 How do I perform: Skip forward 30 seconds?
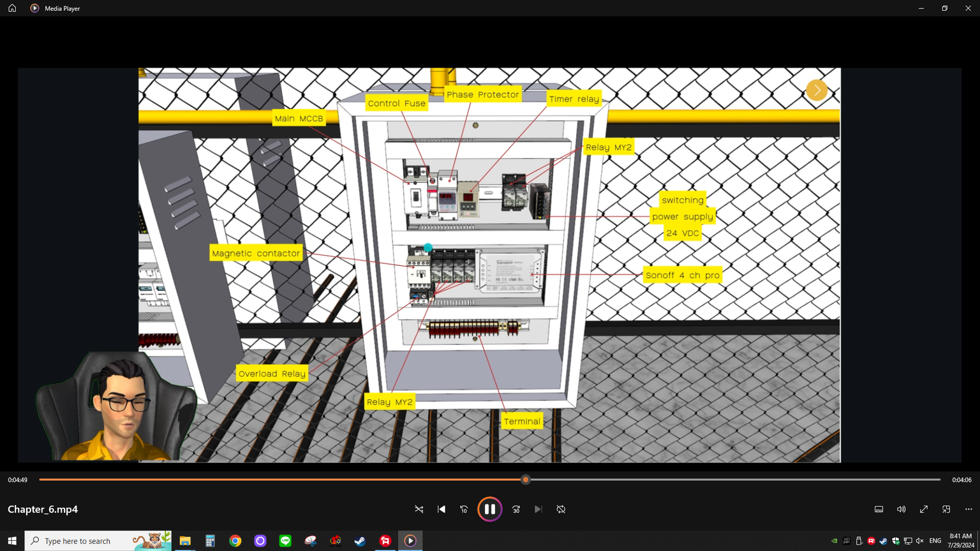point(516,509)
